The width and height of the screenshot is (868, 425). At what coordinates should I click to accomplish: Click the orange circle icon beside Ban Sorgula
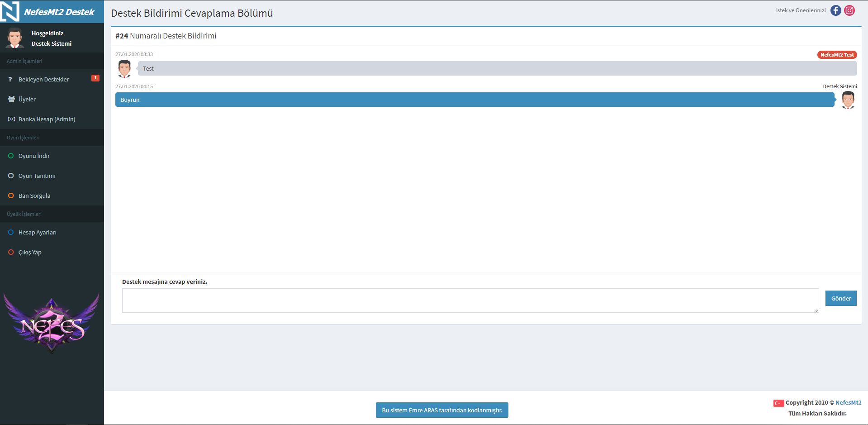pos(11,196)
